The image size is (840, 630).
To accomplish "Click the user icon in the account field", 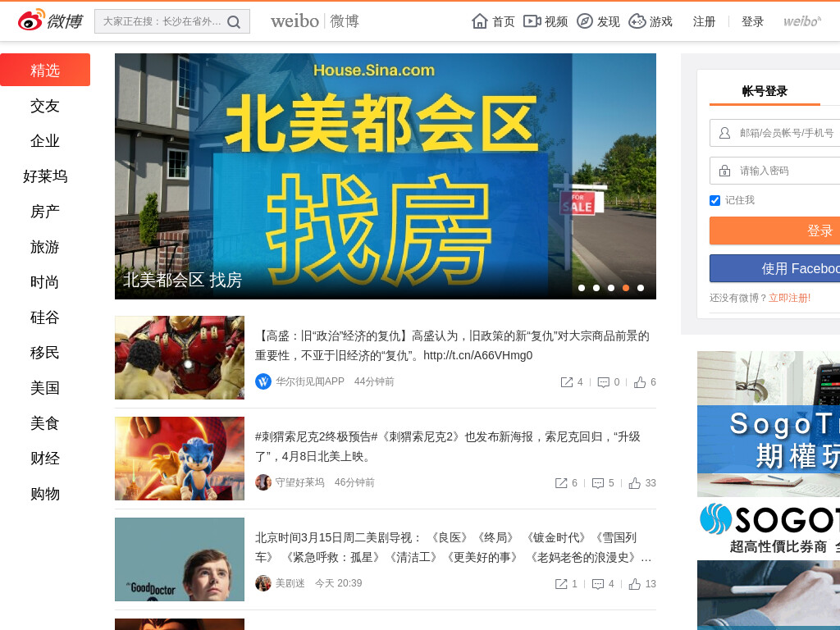I will click(x=724, y=133).
